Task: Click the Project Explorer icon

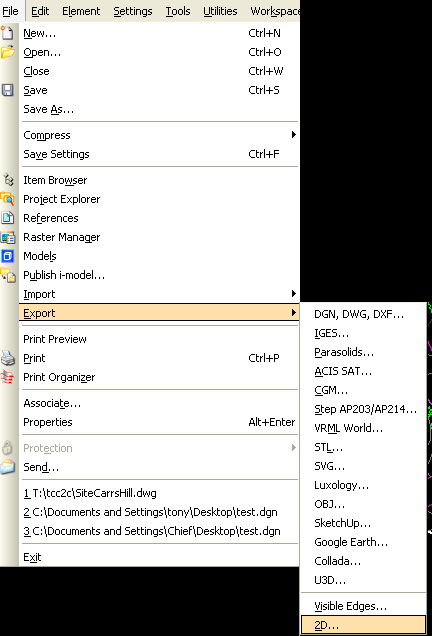Action: pyautogui.click(x=7, y=199)
